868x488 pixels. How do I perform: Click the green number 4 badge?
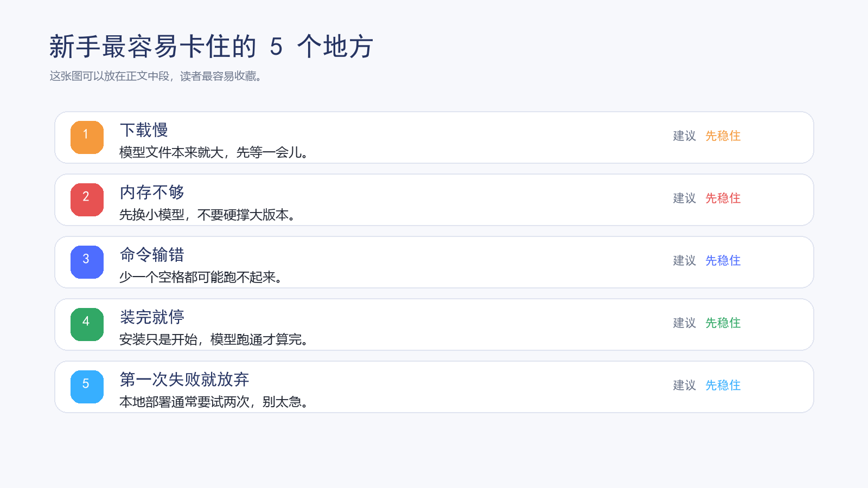click(x=87, y=324)
